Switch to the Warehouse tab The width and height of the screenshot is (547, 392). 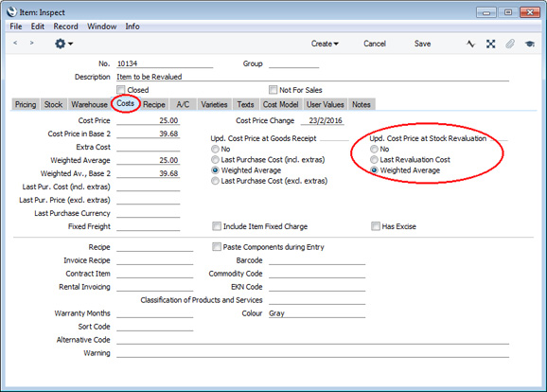point(89,104)
